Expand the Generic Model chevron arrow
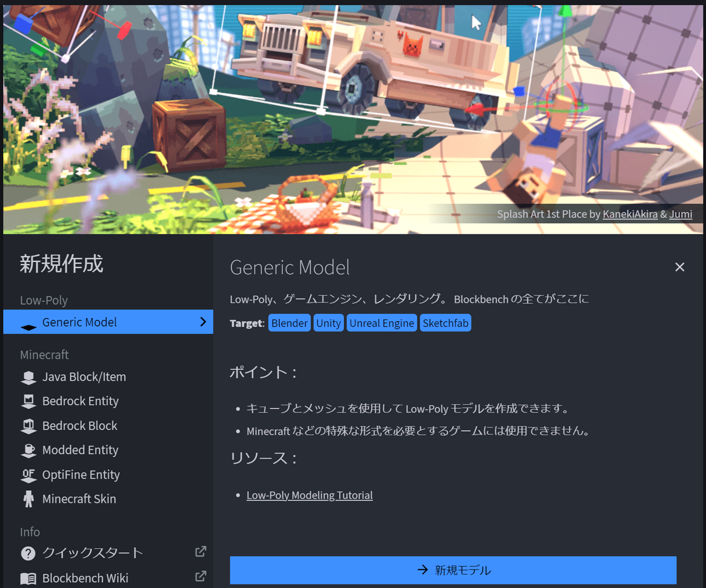The width and height of the screenshot is (706, 588). 203,322
